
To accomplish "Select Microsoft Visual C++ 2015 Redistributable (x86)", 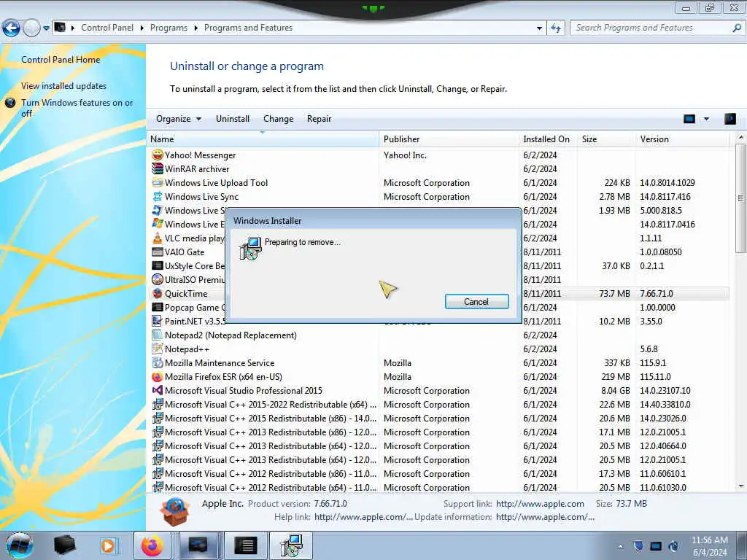I will point(438,418).
